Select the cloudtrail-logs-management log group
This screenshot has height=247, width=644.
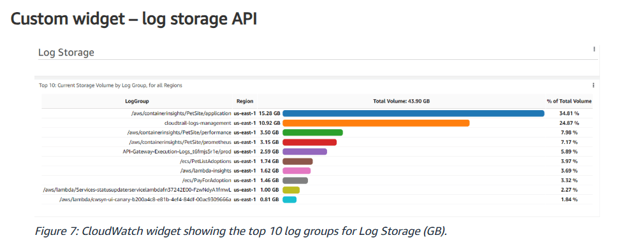click(x=198, y=123)
